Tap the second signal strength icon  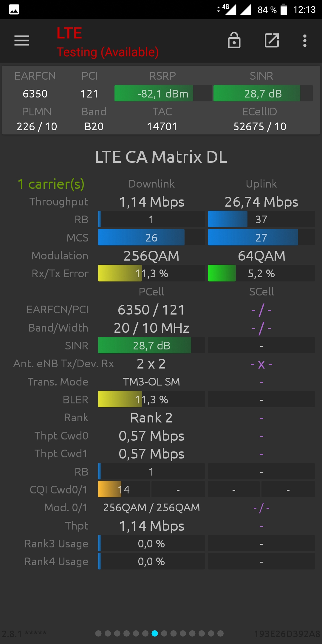[x=246, y=9]
